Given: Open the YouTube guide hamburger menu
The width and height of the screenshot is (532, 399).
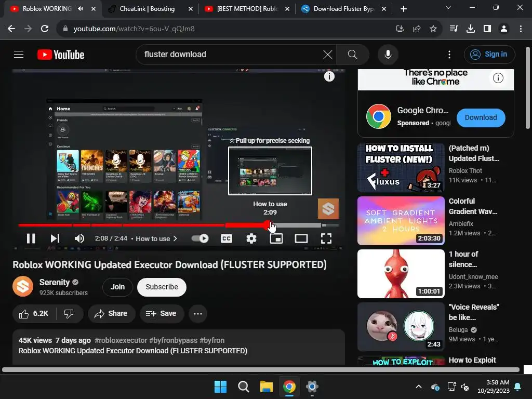Looking at the screenshot, I should [19, 54].
